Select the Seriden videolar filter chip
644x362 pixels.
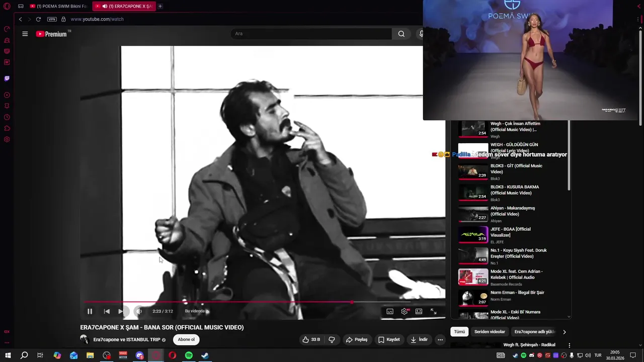(490, 332)
